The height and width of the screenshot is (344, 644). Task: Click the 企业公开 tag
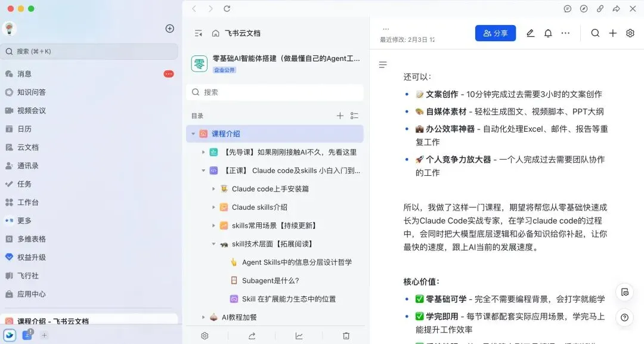click(x=224, y=70)
